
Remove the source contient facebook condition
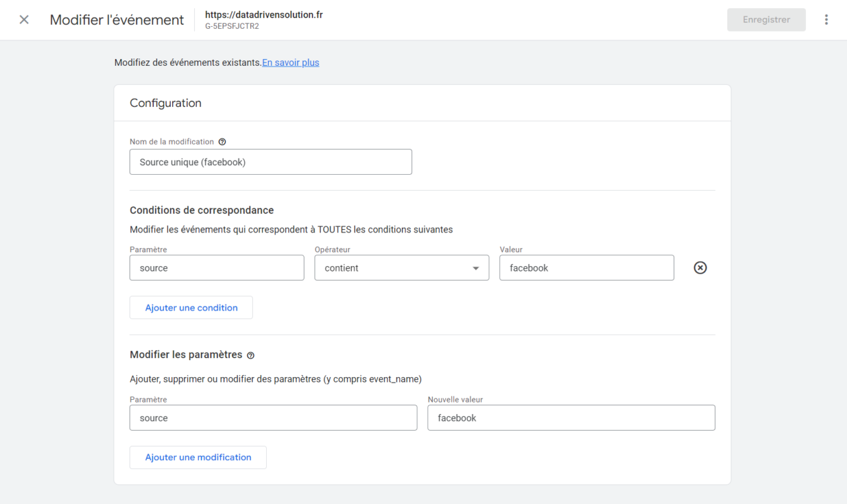700,267
